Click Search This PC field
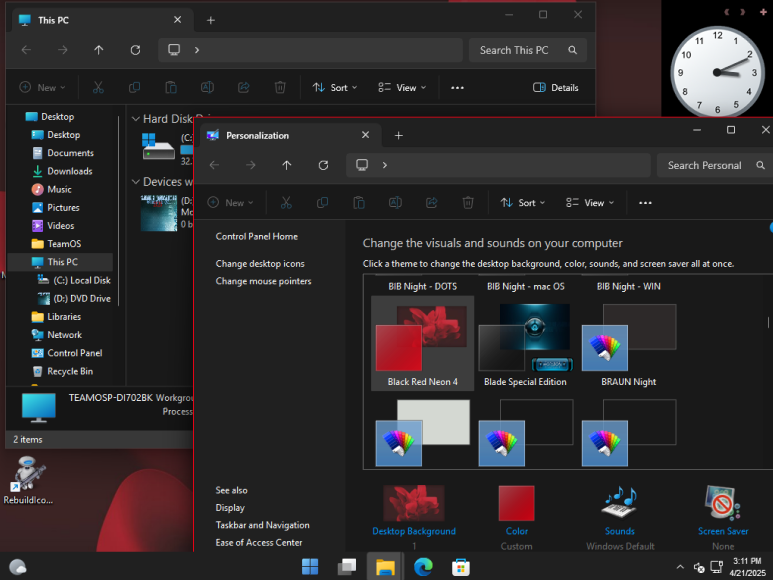 point(527,50)
